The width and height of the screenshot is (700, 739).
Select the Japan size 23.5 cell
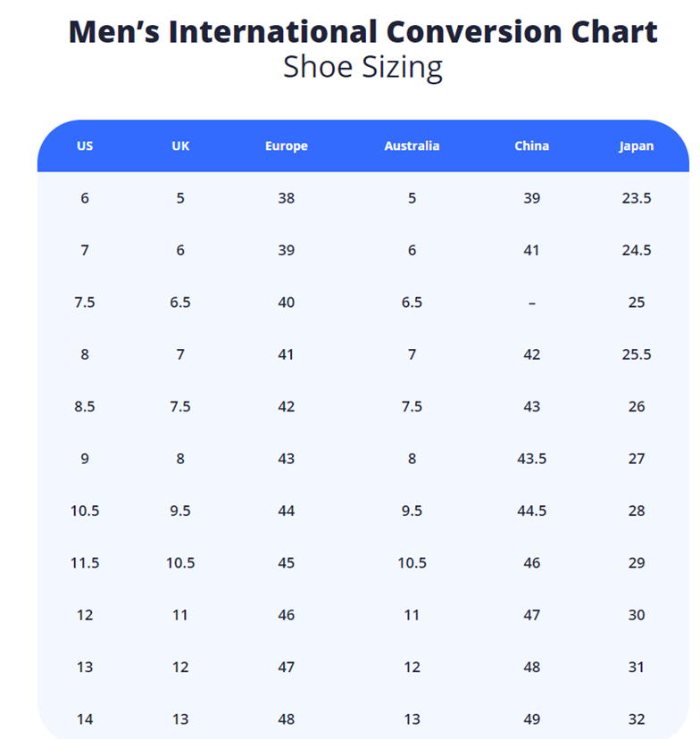tap(636, 198)
